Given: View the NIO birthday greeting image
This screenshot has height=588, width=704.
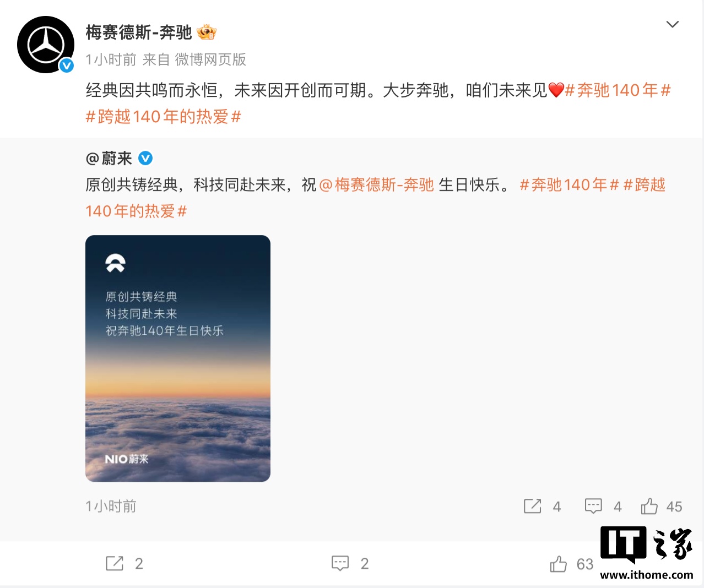Looking at the screenshot, I should point(178,358).
